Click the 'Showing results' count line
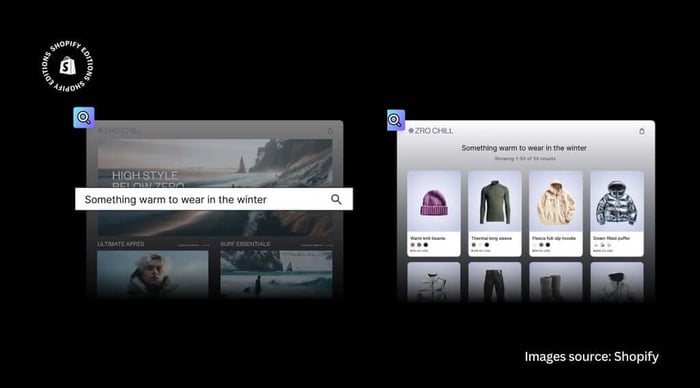This screenshot has height=388, width=700. 525,159
